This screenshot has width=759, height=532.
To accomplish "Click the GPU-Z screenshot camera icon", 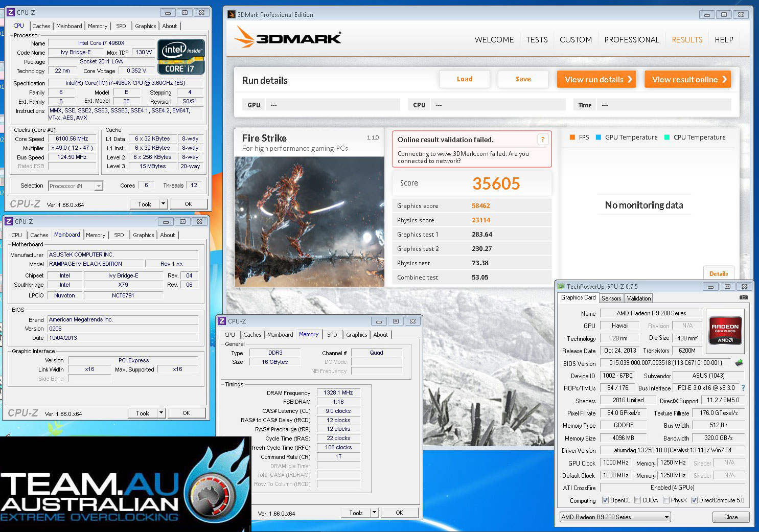I will (743, 297).
